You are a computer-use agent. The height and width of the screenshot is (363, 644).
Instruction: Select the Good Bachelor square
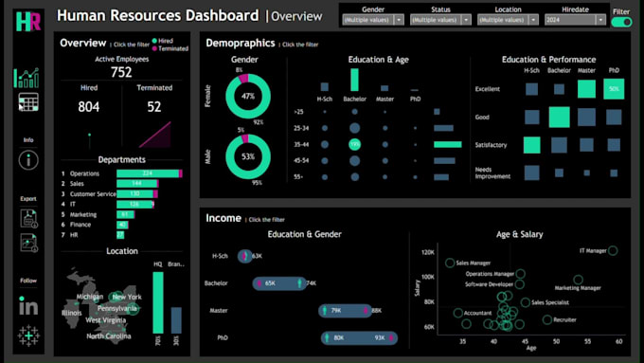pyautogui.click(x=559, y=117)
